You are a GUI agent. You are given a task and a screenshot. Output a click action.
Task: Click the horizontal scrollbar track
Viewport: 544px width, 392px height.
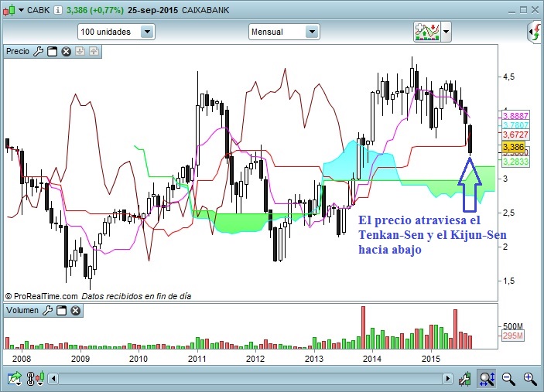click(250, 379)
